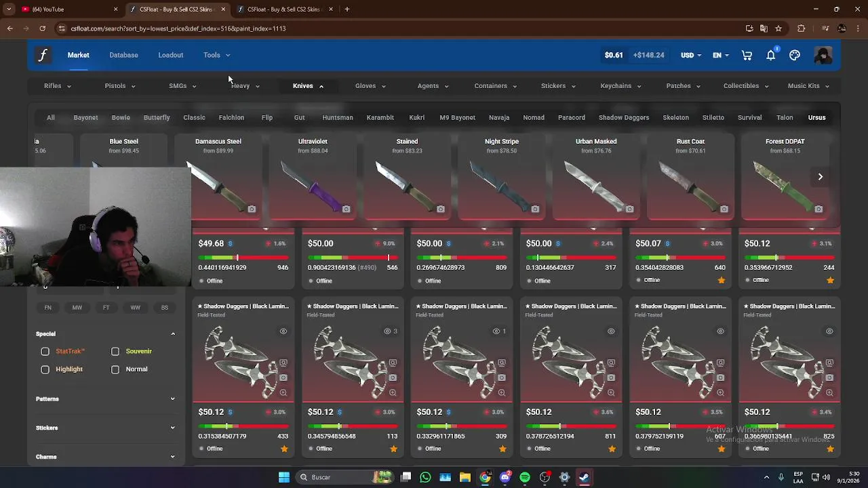Reload the current browser page

pos(42,28)
